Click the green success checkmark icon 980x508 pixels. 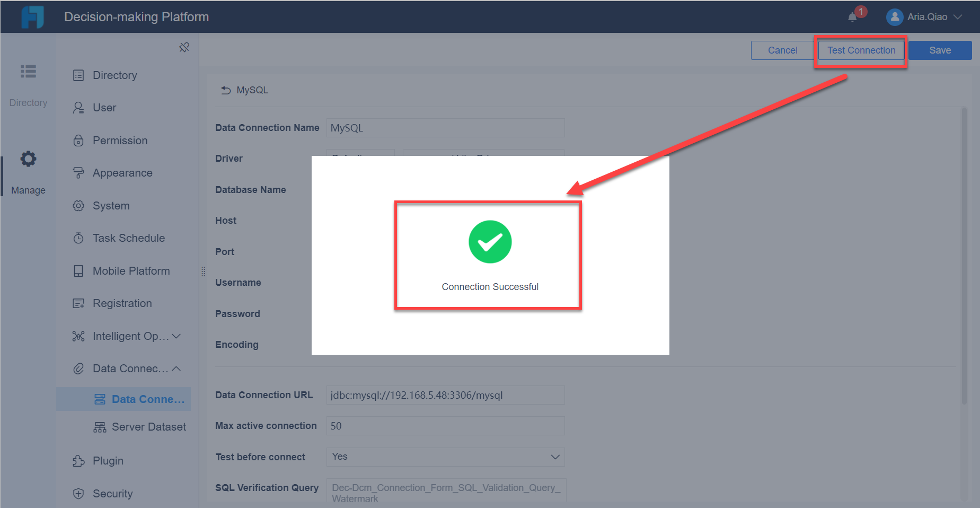coord(490,242)
